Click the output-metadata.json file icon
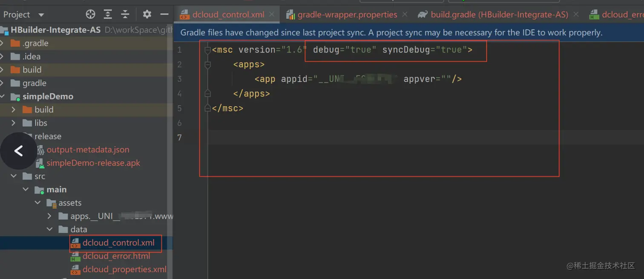The image size is (644, 279). pos(40,150)
